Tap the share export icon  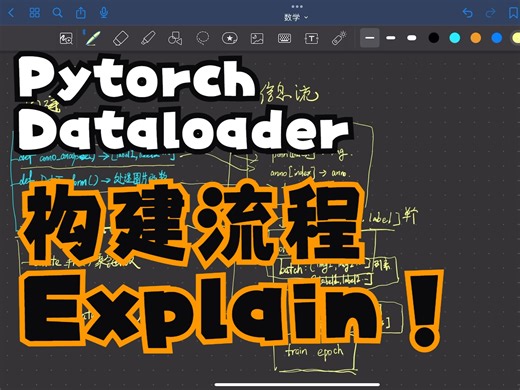point(81,13)
